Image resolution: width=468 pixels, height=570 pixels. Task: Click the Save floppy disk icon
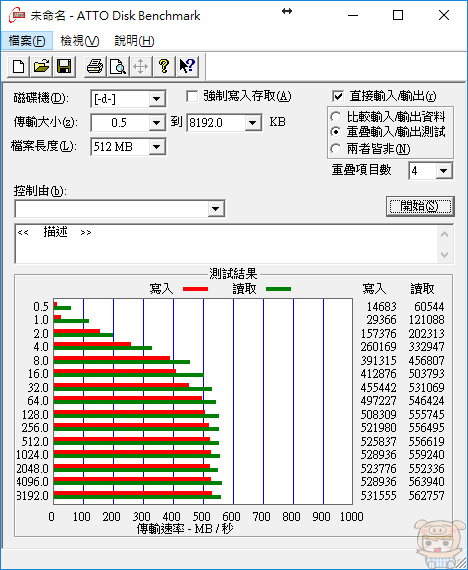64,67
